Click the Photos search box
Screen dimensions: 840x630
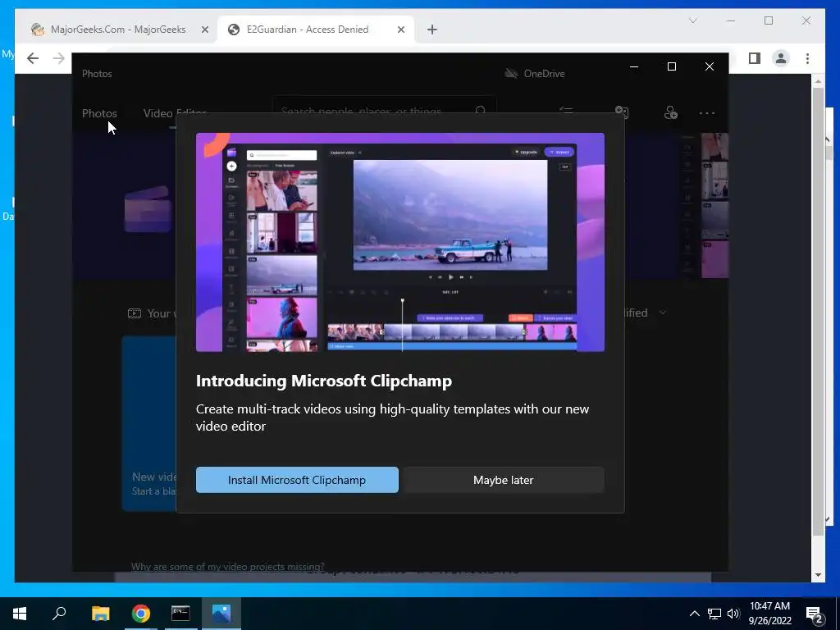[385, 111]
